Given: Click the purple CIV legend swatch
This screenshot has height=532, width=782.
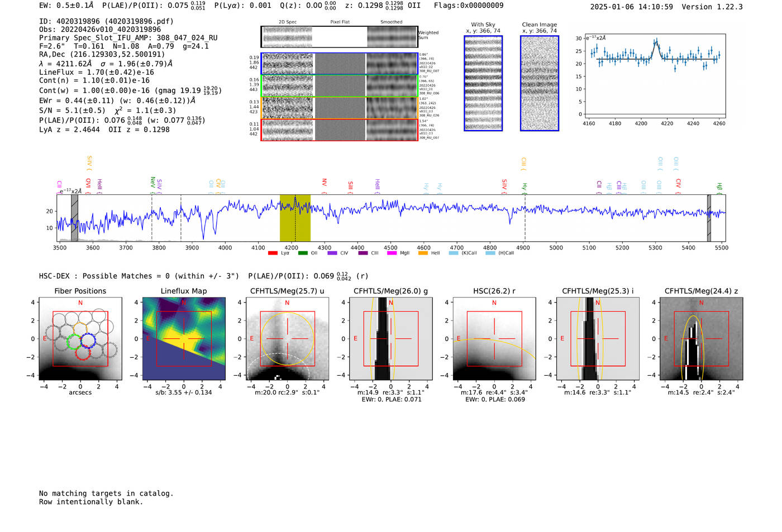Looking at the screenshot, I should pyautogui.click(x=332, y=253).
